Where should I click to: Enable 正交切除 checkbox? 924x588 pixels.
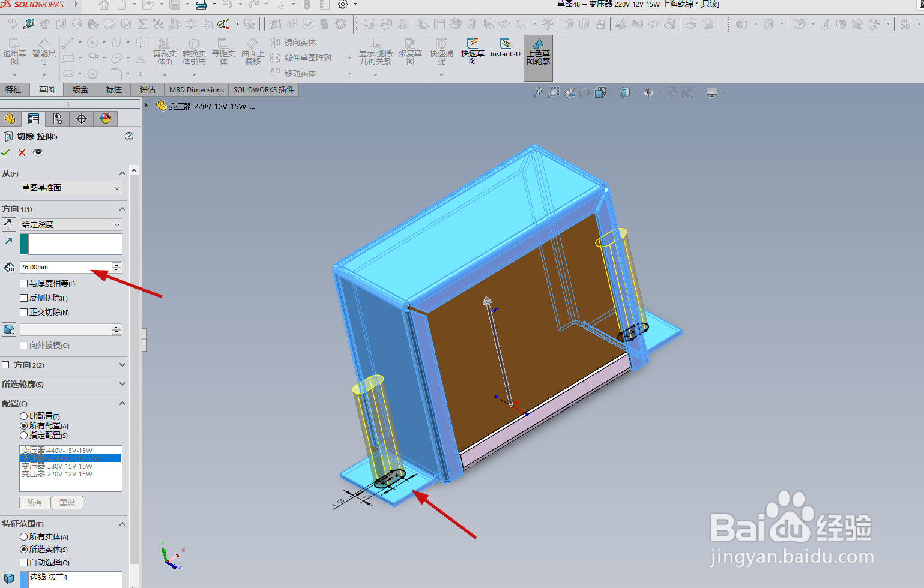point(24,312)
